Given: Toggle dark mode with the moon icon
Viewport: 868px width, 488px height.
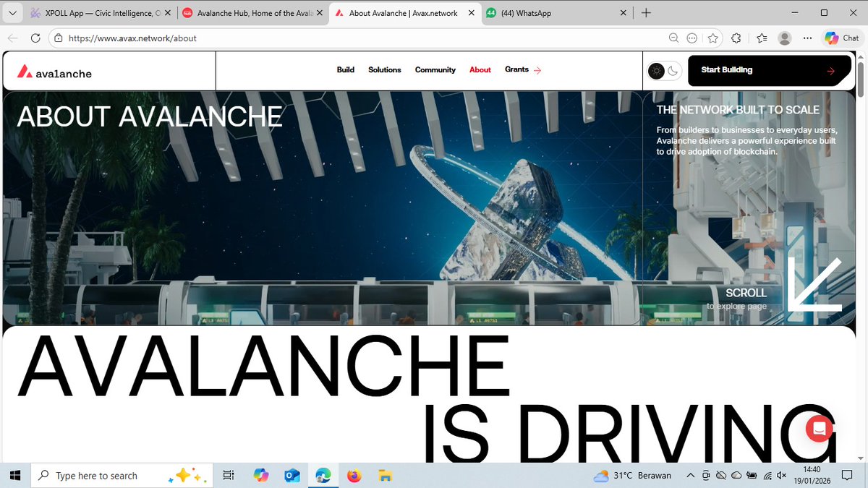Looking at the screenshot, I should [x=673, y=70].
